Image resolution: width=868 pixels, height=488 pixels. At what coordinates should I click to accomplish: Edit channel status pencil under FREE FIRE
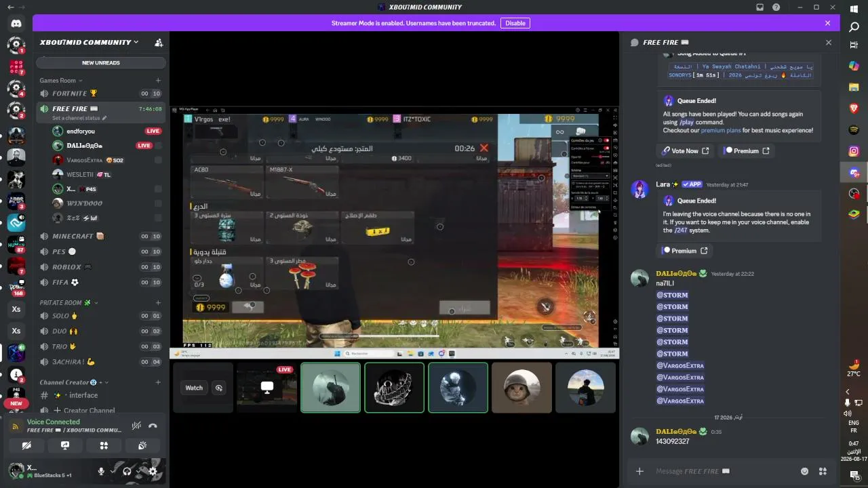pyautogui.click(x=104, y=118)
